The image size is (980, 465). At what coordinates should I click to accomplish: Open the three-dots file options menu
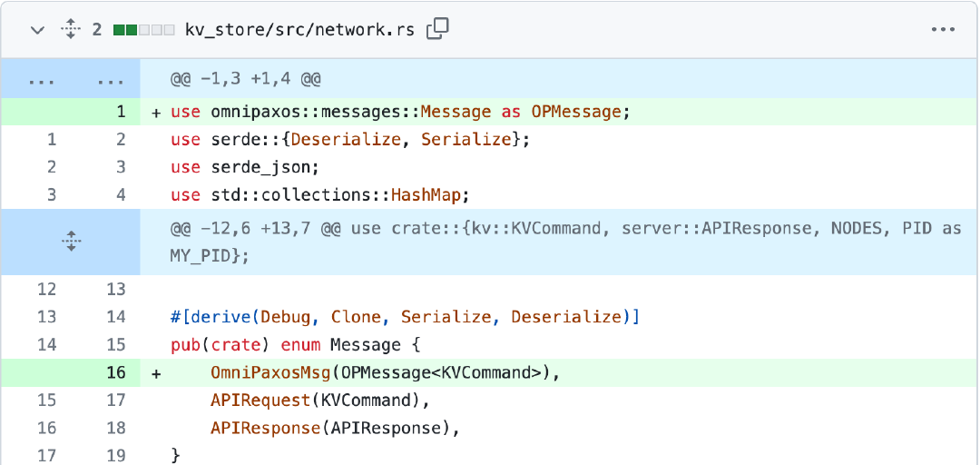pyautogui.click(x=943, y=29)
